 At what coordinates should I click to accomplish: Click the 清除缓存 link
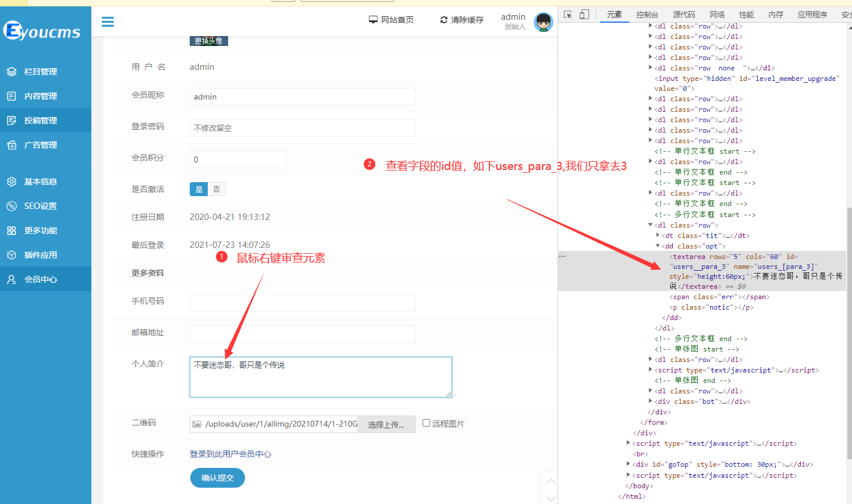[x=461, y=20]
